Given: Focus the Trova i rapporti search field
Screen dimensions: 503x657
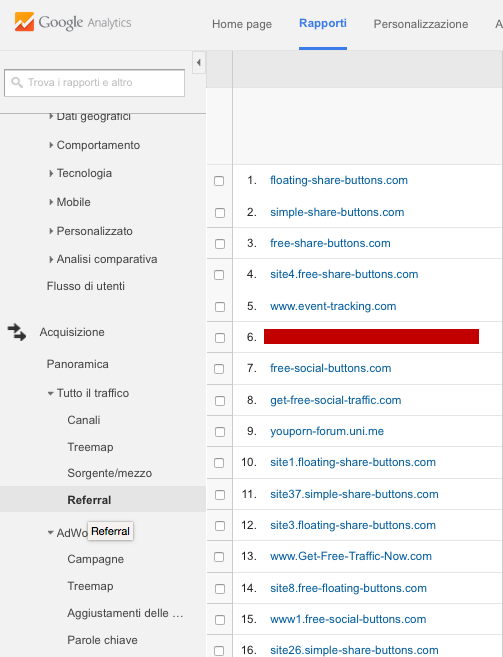Looking at the screenshot, I should (94, 83).
